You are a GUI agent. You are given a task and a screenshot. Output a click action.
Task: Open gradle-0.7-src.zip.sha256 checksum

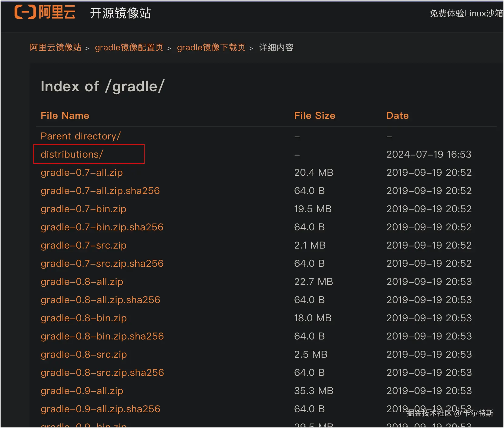click(x=102, y=263)
